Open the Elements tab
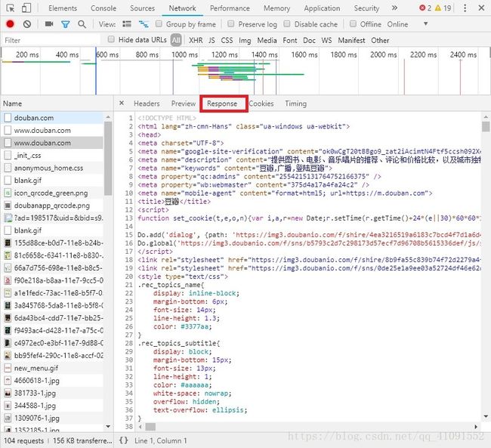The width and height of the screenshot is (491, 448). 63,8
